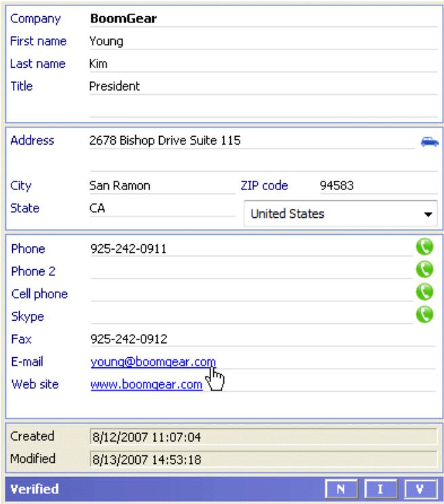Click the empty Phone 2 field
The width and height of the screenshot is (444, 504).
pyautogui.click(x=251, y=271)
